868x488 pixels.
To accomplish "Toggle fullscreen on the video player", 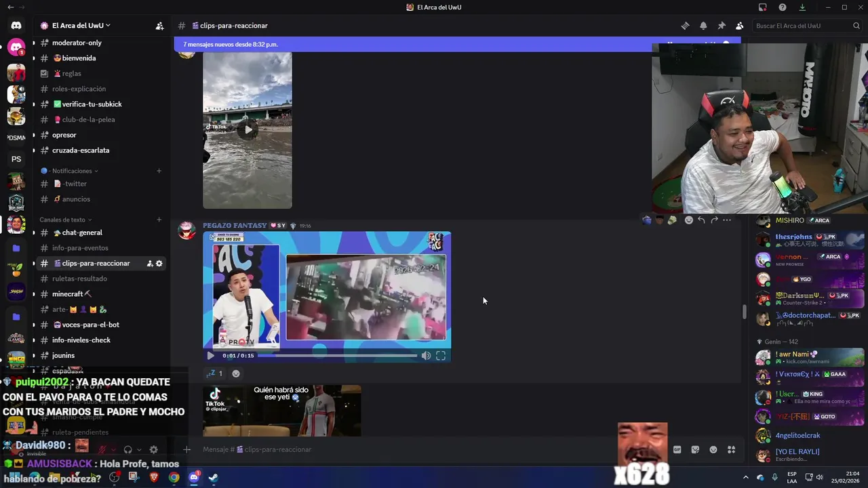I will (x=441, y=355).
